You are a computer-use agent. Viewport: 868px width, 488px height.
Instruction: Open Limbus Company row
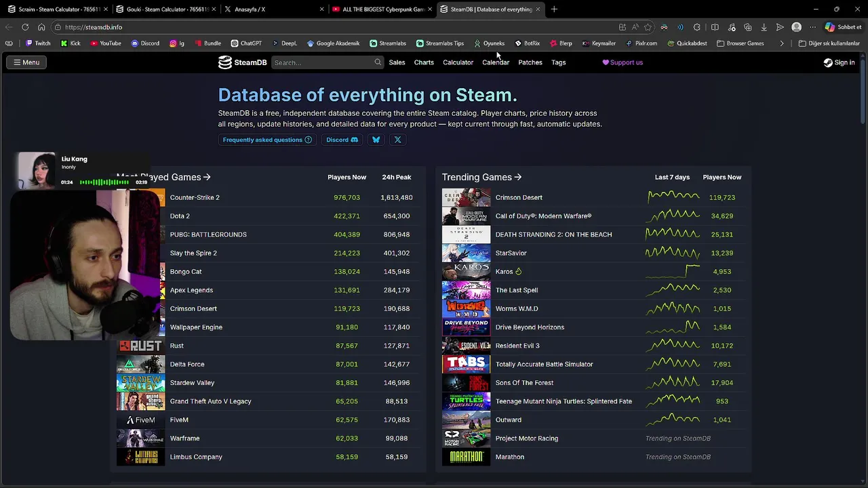pyautogui.click(x=269, y=457)
